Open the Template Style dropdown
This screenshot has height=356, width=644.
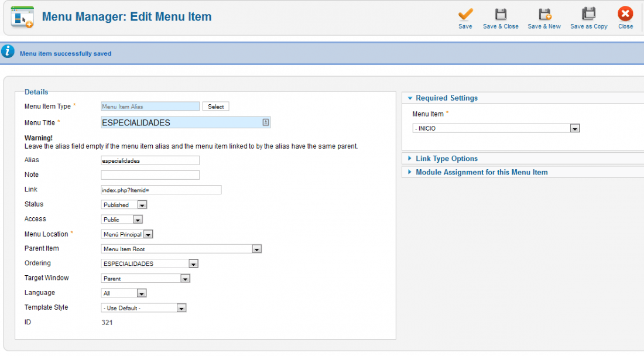pyautogui.click(x=143, y=308)
